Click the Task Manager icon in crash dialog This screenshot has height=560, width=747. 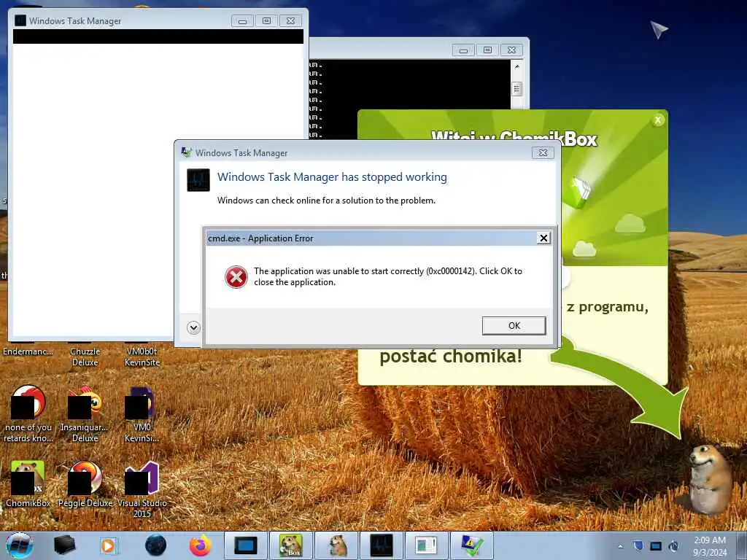click(198, 180)
